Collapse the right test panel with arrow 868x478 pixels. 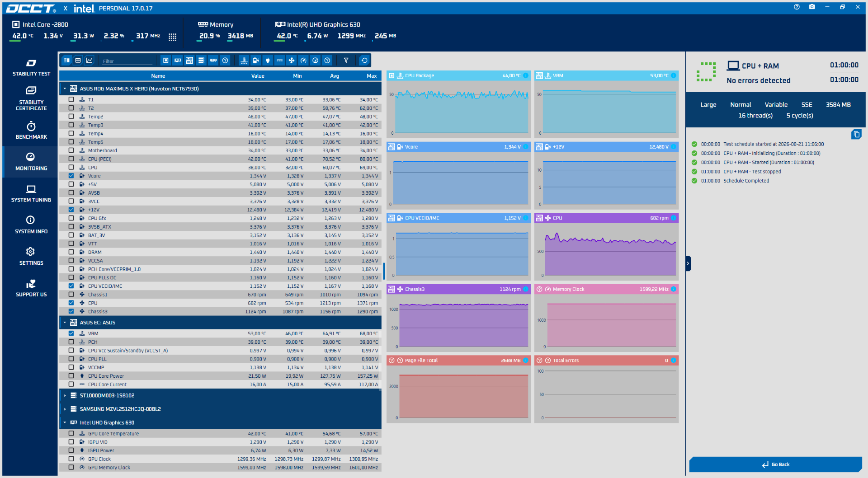[688, 263]
